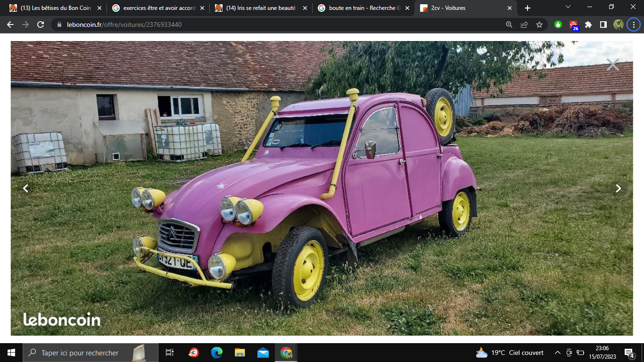
Task: Go to previous photo with left arrow
Action: click(26, 189)
